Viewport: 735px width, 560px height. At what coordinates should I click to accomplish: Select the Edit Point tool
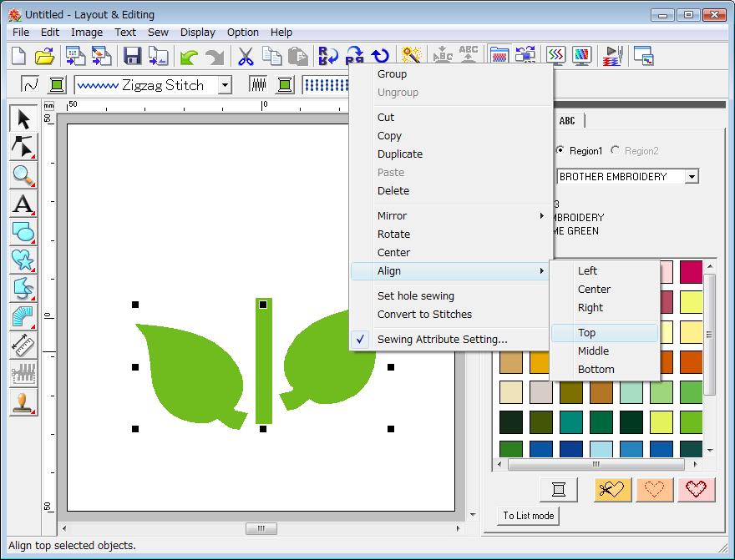(x=23, y=147)
